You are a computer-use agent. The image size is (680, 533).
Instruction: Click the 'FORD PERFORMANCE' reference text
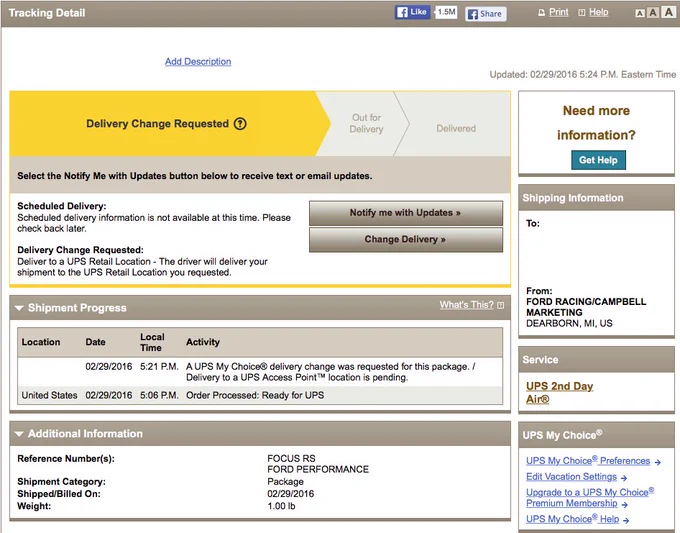[x=318, y=470]
